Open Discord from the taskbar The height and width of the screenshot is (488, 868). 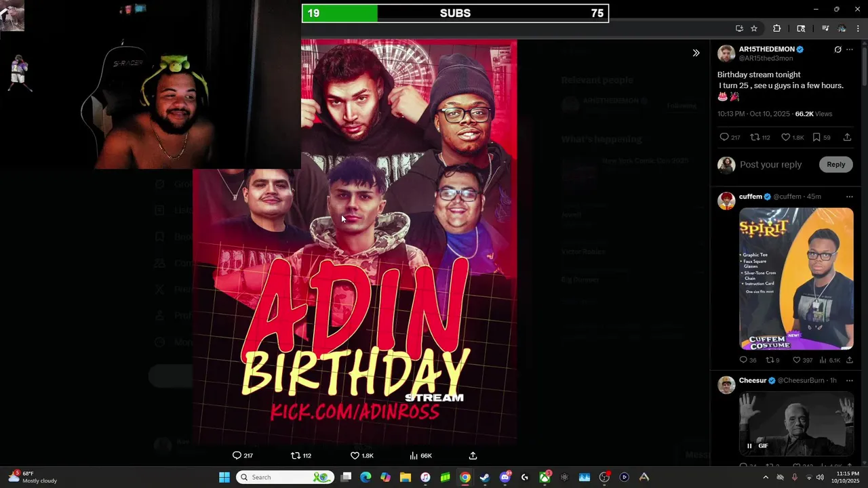505,477
